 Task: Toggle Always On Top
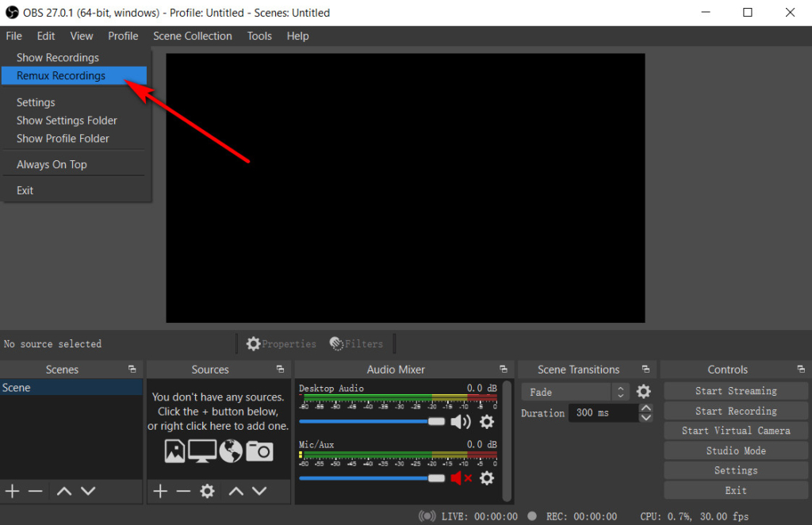tap(52, 164)
